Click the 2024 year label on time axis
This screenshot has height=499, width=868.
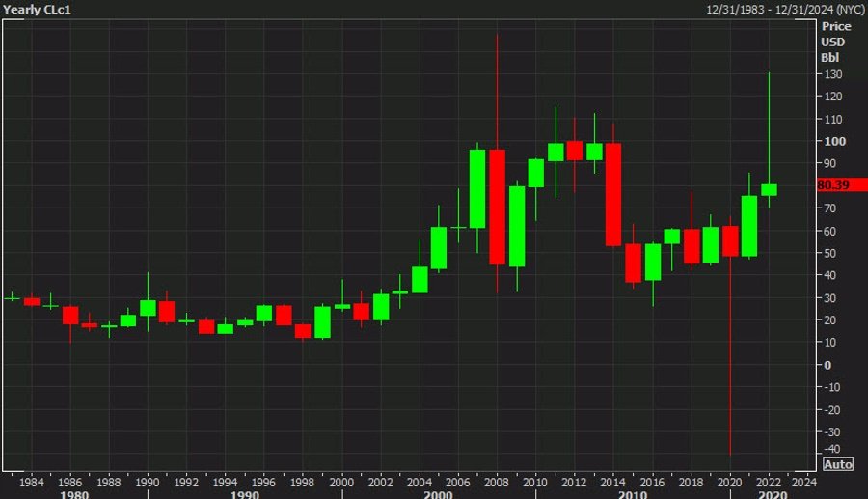coord(803,481)
